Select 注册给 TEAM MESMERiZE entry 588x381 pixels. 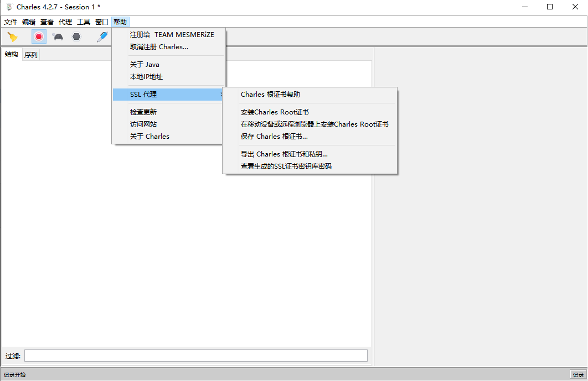[169, 34]
